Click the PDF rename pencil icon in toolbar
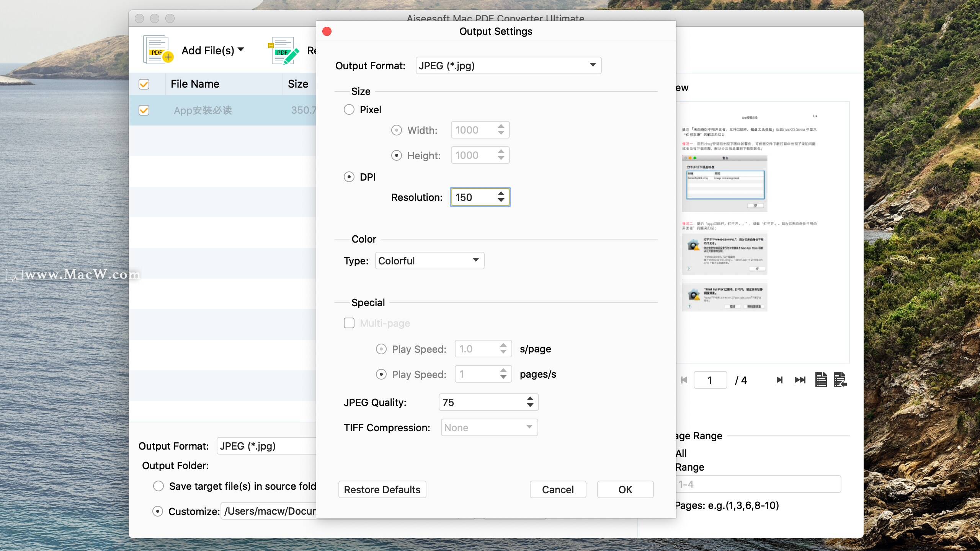This screenshot has height=551, width=980. 283,51
